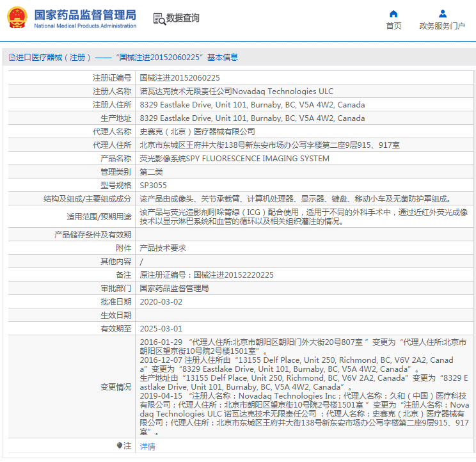Select SPY FLUORESCENCE IMAGING SYSTEM product name
Viewport: 476px width, 462px height.
[x=234, y=159]
